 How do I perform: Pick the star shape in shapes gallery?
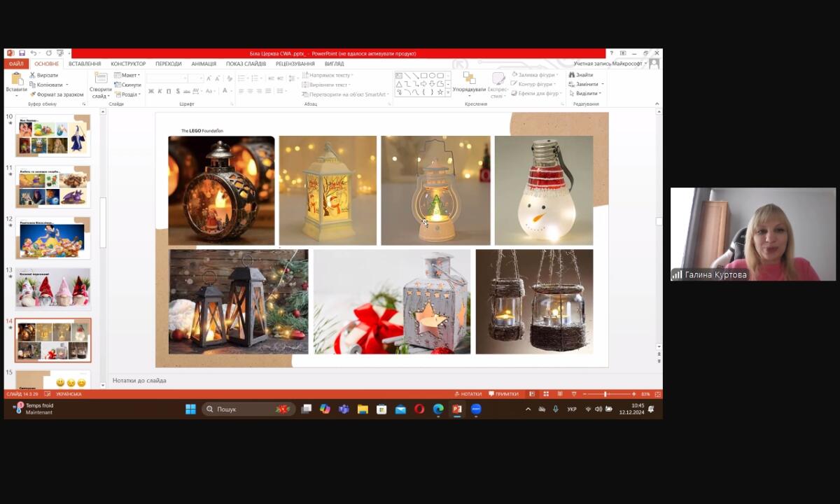pos(440,92)
